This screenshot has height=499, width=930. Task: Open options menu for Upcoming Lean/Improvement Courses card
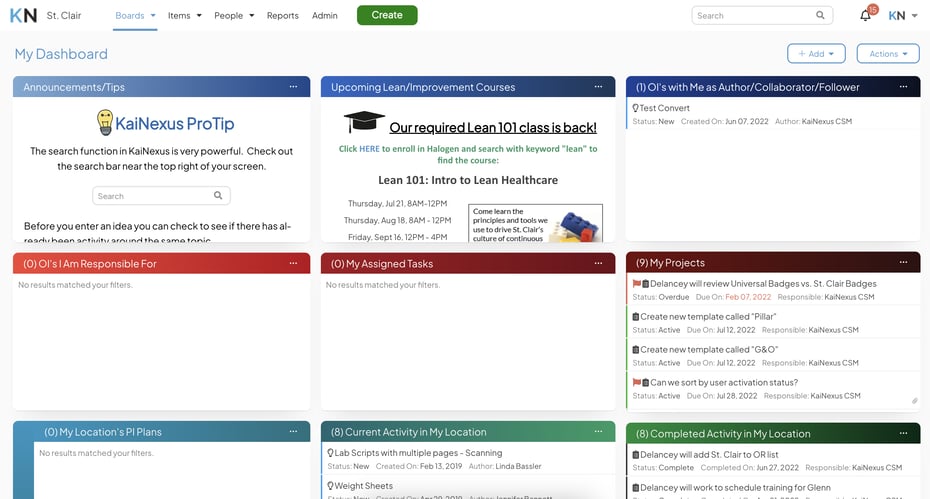pos(598,87)
